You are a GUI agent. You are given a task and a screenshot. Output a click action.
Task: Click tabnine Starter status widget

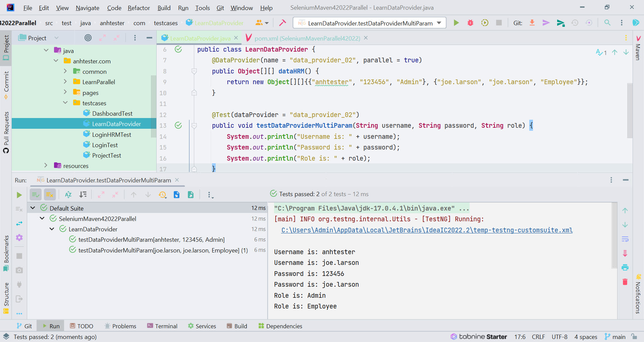(479, 337)
